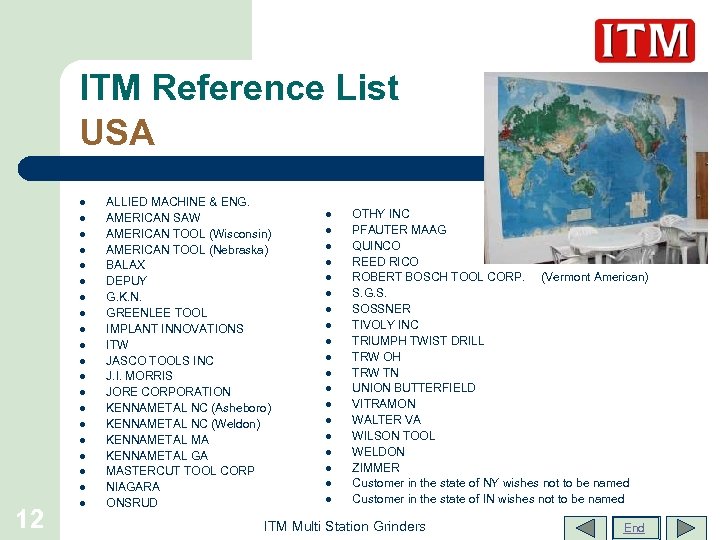Click slide number 12

pos(30,519)
